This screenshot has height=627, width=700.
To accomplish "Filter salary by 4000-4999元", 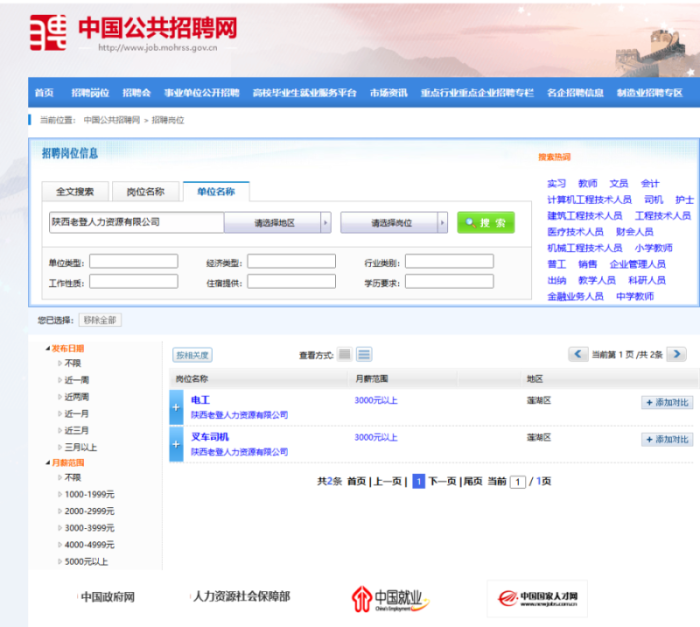I will click(89, 545).
